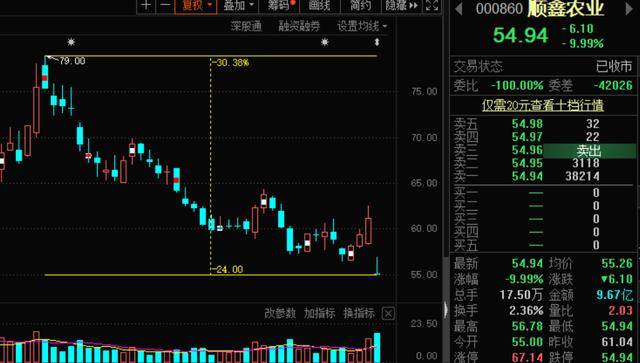Screen dimensions: 640x363
Task: Toggle 简约 simple mode
Action: pyautogui.click(x=360, y=6)
